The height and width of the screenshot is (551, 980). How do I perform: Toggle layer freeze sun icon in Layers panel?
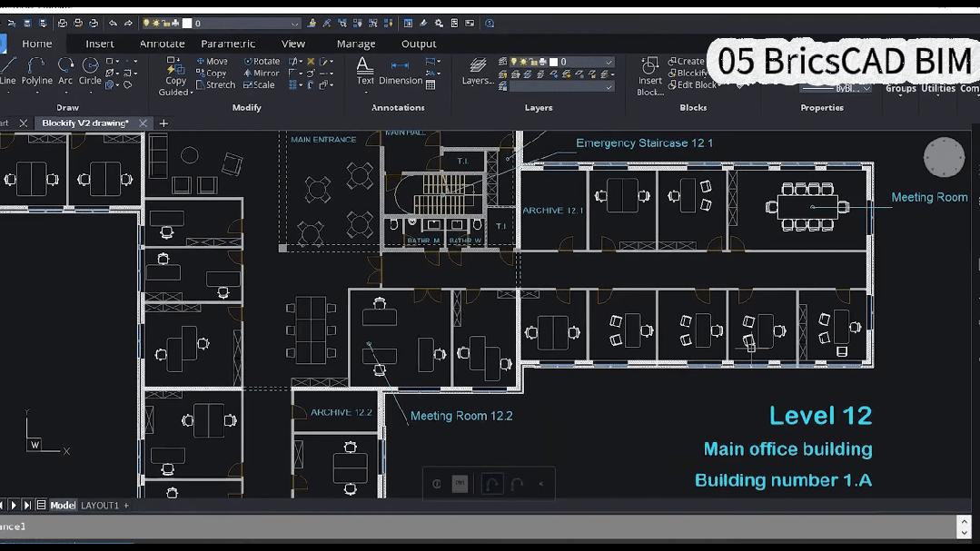pyautogui.click(x=523, y=62)
